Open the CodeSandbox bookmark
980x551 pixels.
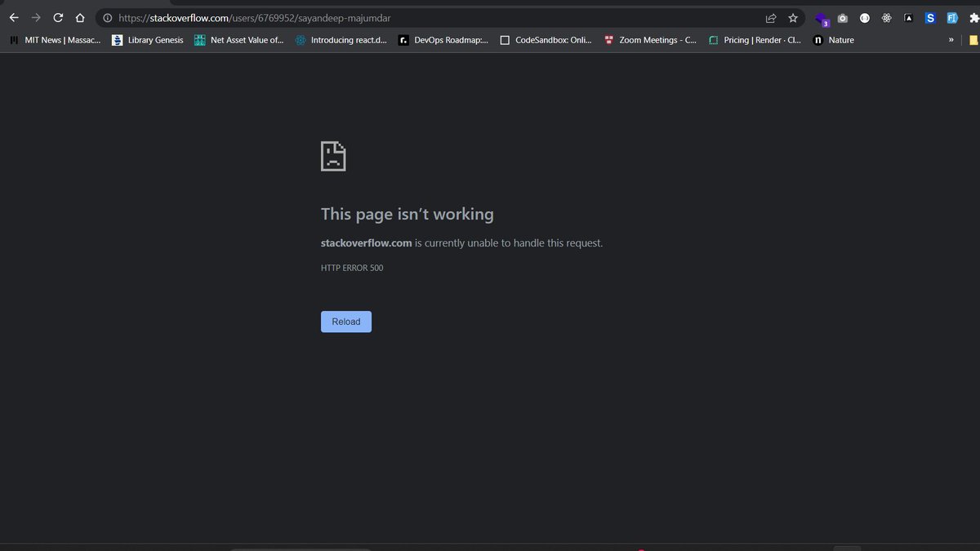point(546,40)
